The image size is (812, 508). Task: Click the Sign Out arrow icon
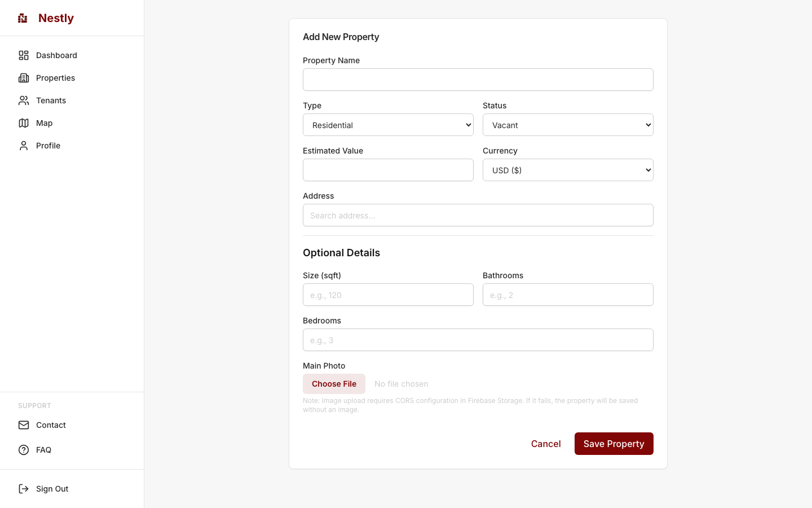point(24,489)
